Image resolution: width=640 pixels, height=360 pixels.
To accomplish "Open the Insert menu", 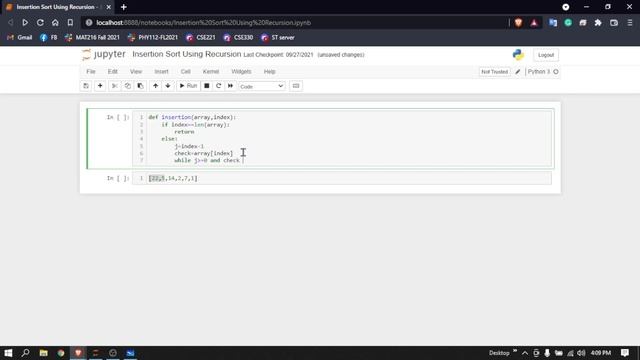I will click(x=161, y=71).
